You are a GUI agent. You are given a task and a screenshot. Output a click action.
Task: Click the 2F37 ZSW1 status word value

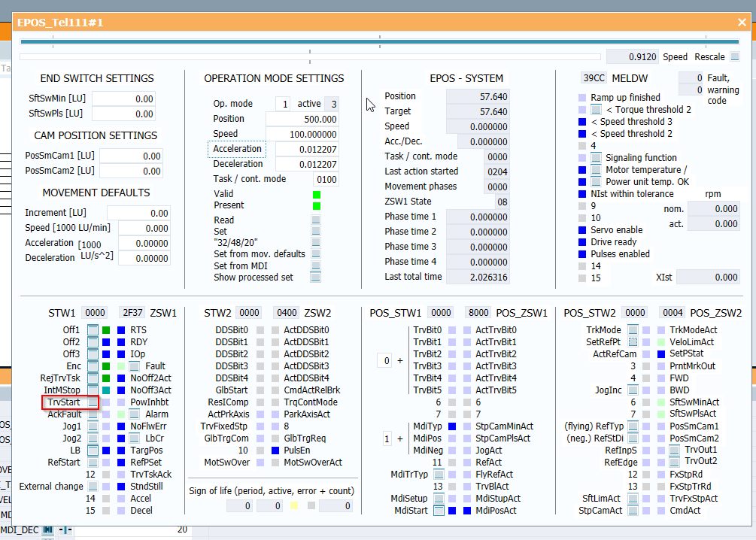click(x=132, y=313)
